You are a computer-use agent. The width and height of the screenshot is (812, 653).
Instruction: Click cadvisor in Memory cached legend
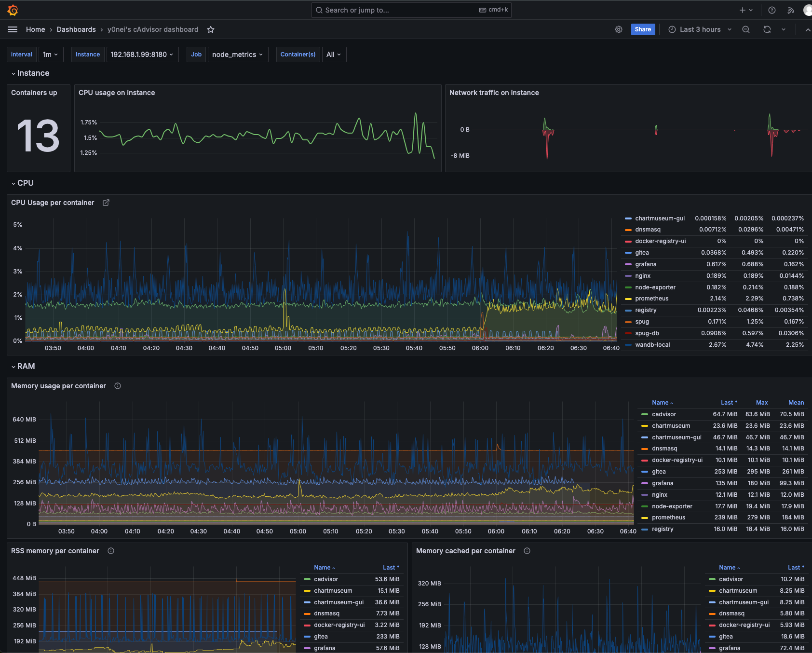731,579
